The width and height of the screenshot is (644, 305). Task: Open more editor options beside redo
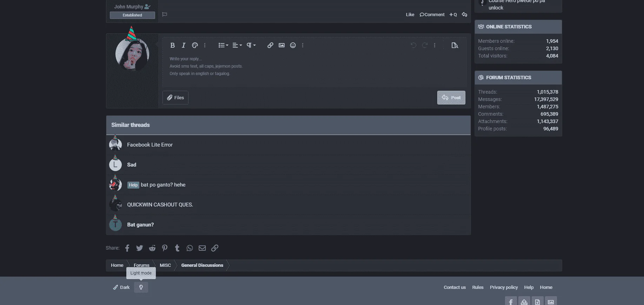click(x=434, y=45)
